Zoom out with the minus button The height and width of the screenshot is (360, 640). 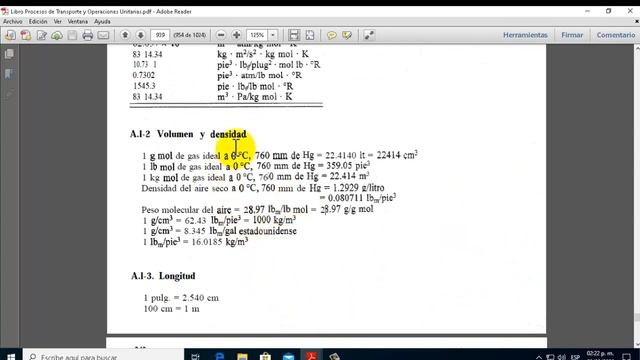tap(221, 35)
